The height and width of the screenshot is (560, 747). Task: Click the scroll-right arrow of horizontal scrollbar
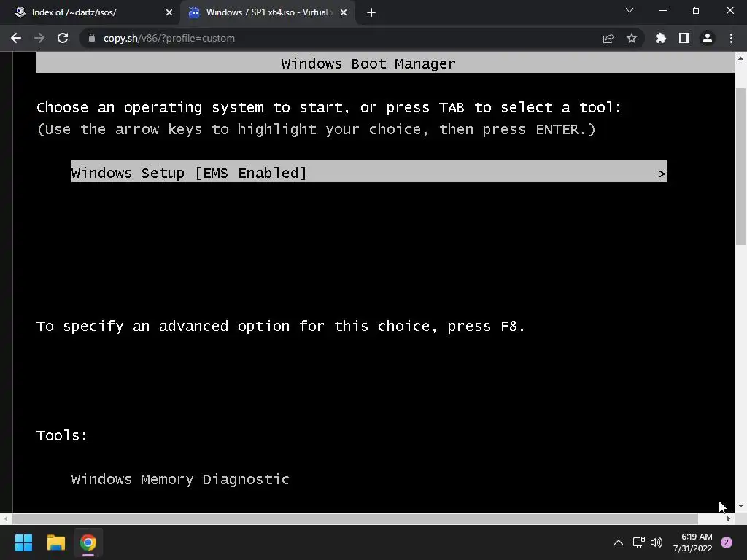(729, 518)
